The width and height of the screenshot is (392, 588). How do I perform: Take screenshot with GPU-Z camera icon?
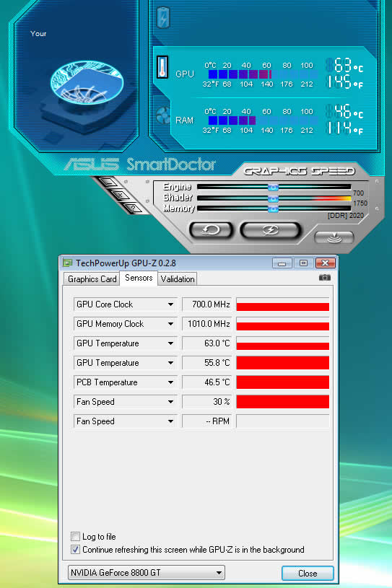tap(324, 278)
